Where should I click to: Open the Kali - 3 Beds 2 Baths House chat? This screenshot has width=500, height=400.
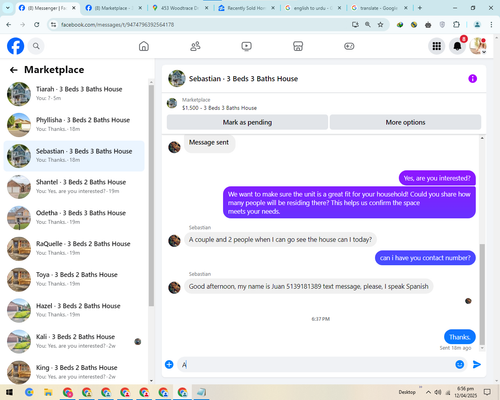coord(74,341)
